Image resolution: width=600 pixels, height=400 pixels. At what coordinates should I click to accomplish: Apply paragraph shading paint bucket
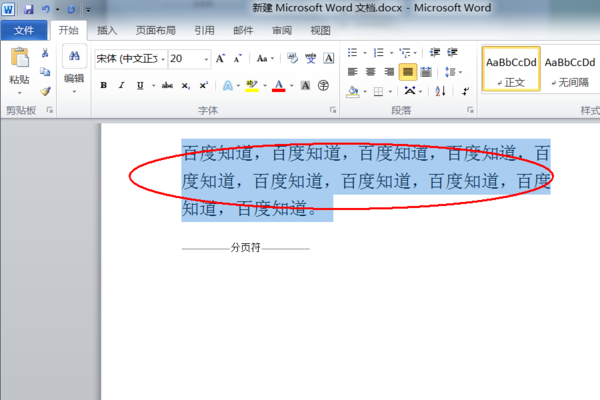[x=353, y=91]
